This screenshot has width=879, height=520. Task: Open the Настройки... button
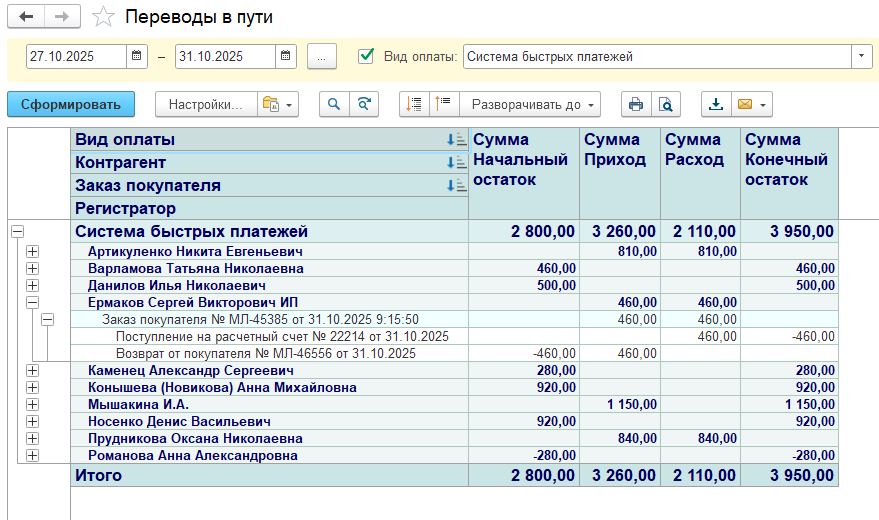coord(204,104)
